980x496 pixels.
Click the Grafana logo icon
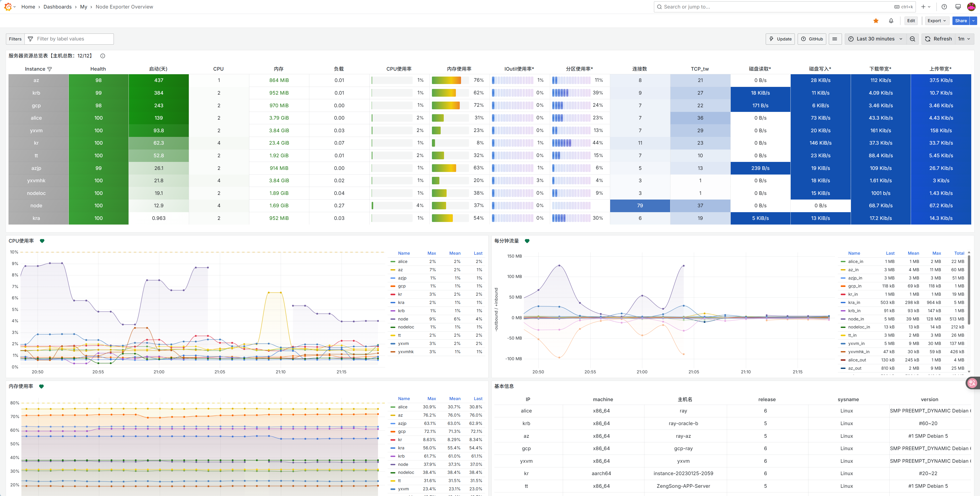click(x=8, y=7)
